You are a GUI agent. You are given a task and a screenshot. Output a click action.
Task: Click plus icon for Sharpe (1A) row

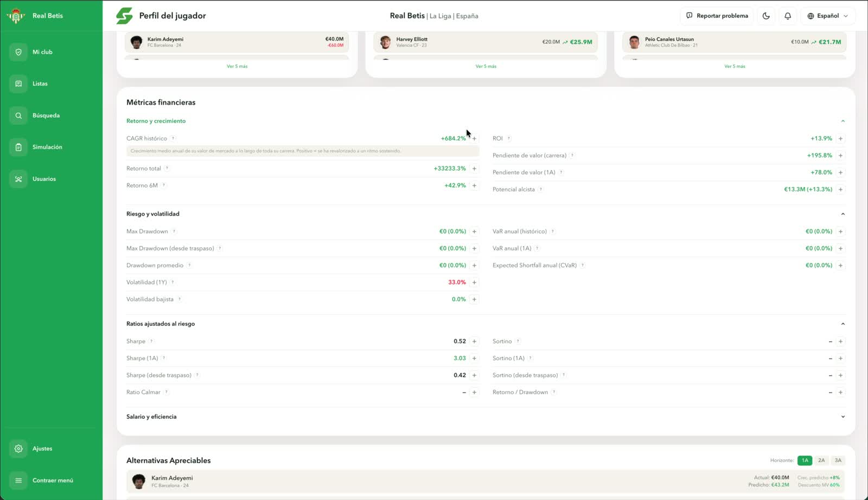click(x=474, y=358)
